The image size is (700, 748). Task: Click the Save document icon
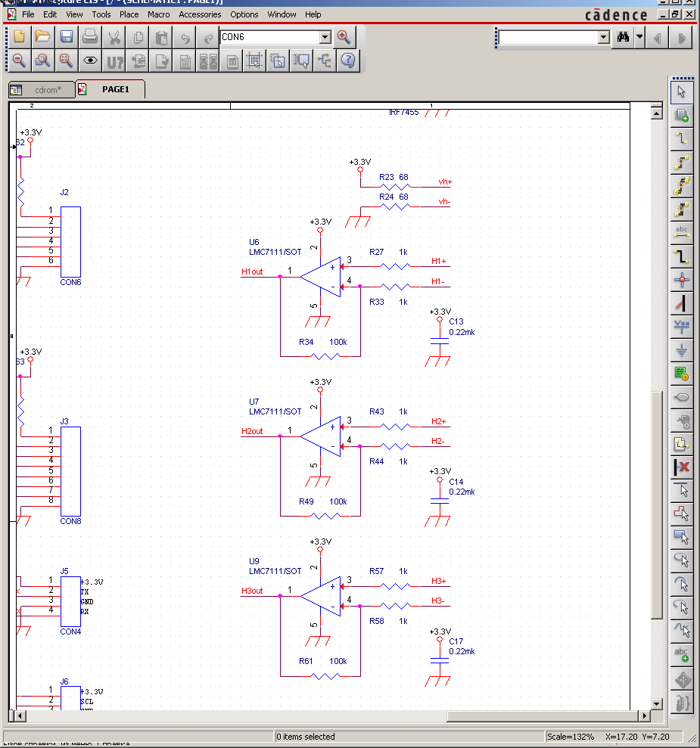tap(67, 37)
